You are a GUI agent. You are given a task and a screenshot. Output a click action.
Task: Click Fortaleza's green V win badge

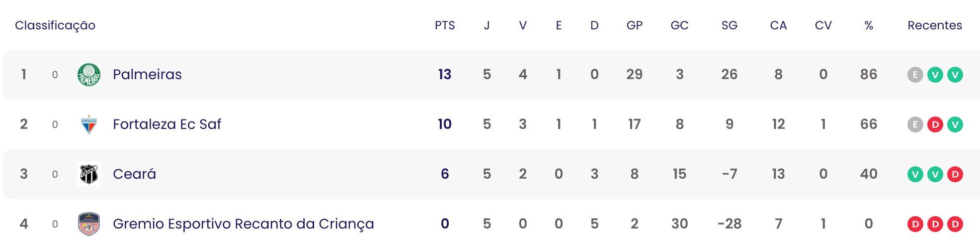[x=955, y=124]
